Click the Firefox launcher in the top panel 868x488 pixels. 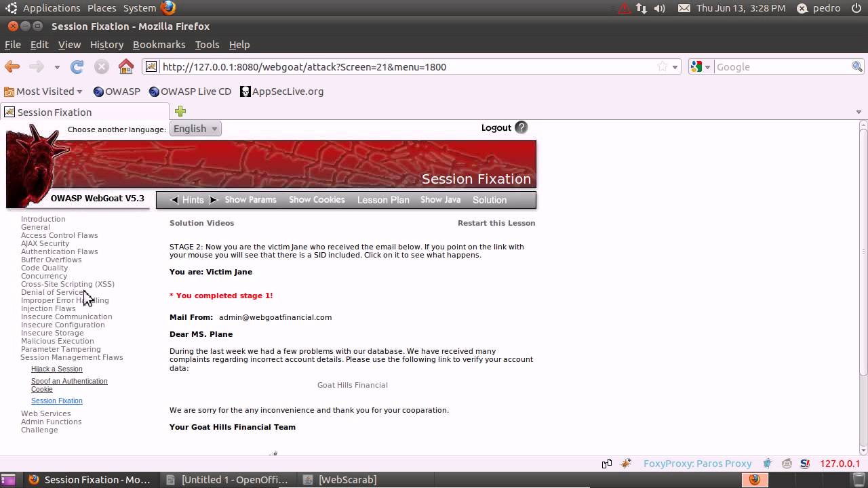click(x=168, y=8)
